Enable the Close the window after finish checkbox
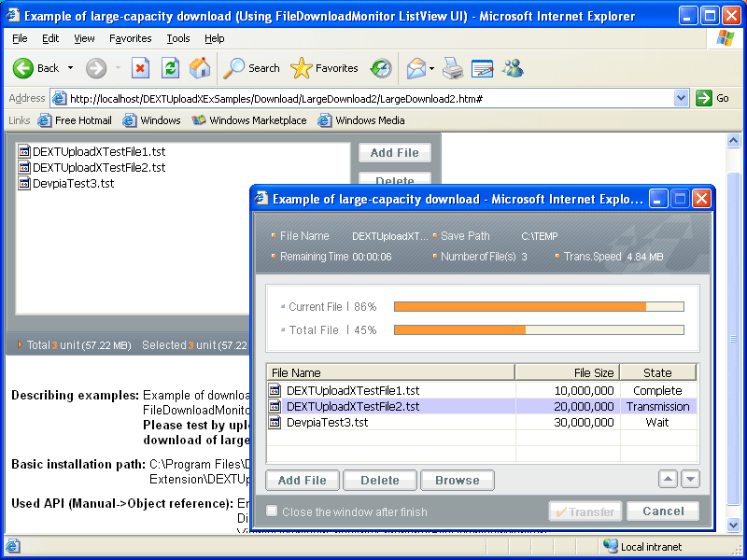This screenshot has width=747, height=560. [x=271, y=511]
